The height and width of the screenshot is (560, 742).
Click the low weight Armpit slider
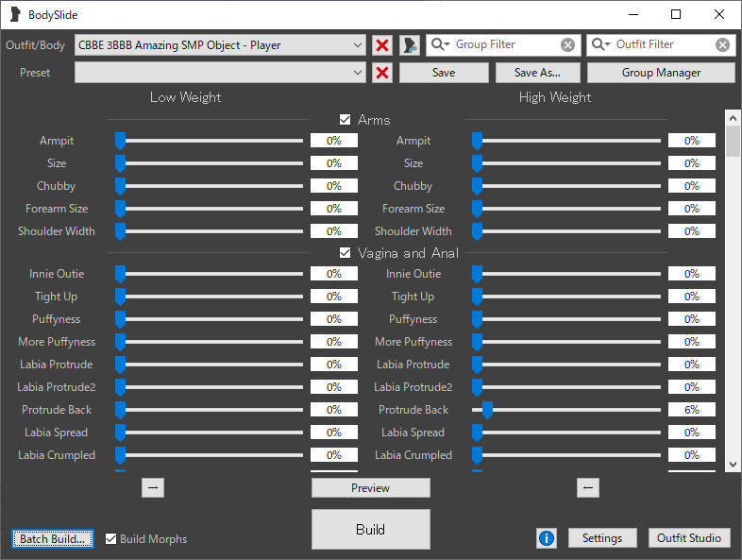(210, 141)
